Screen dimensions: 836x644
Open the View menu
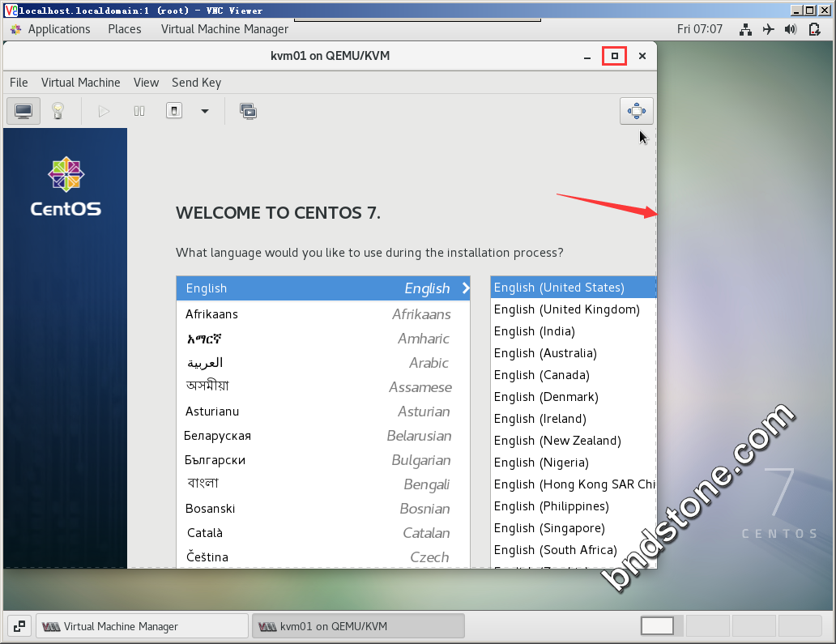(x=146, y=83)
